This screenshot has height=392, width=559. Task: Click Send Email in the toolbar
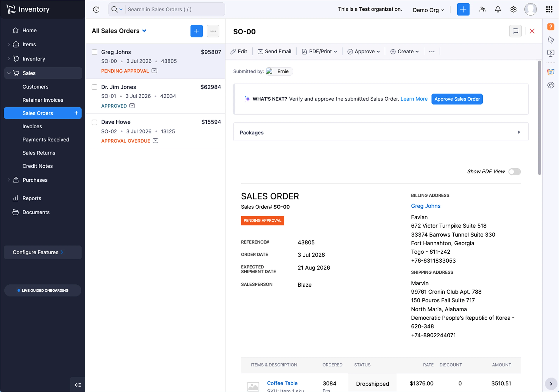(x=274, y=52)
